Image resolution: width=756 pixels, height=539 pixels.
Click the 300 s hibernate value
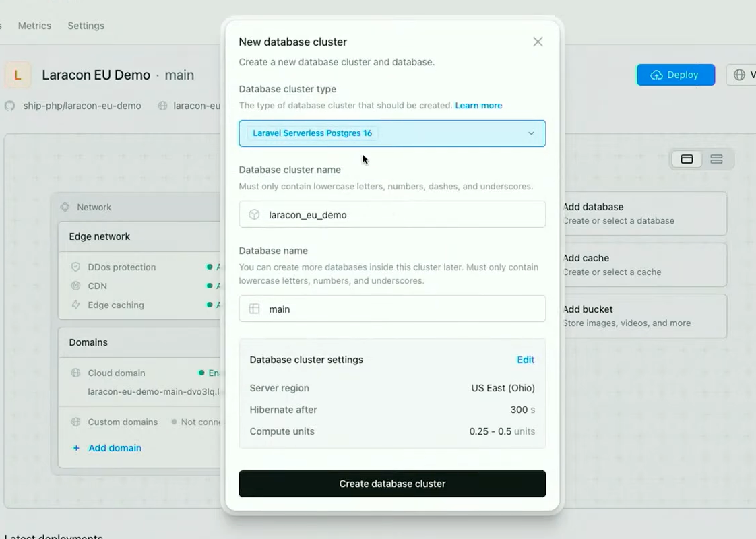523,410
